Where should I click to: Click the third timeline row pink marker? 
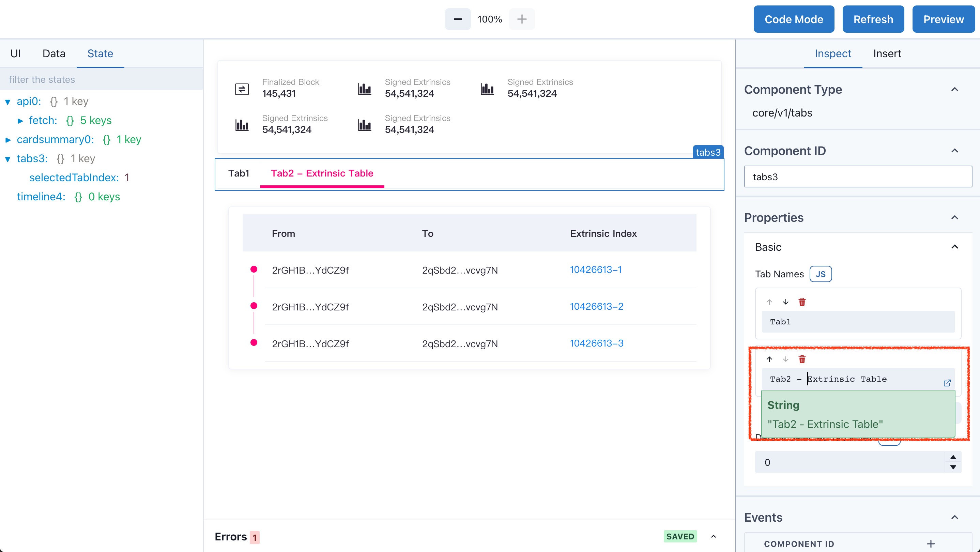click(x=254, y=342)
